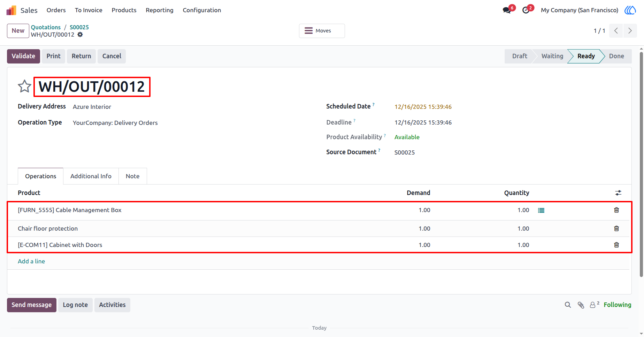Delete the Chair floor protection line
Image resolution: width=644 pixels, height=337 pixels.
pos(616,229)
